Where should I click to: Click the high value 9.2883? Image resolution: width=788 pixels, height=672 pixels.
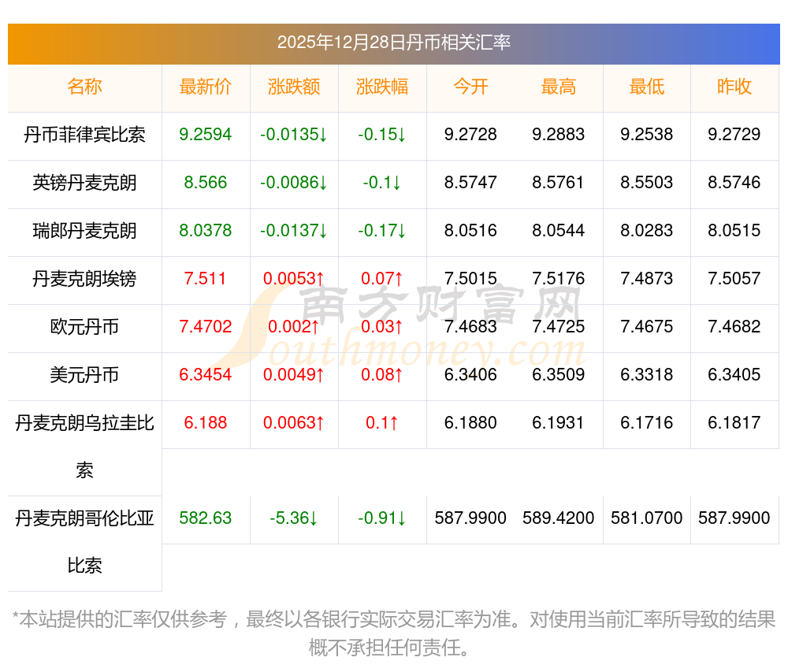click(x=559, y=135)
